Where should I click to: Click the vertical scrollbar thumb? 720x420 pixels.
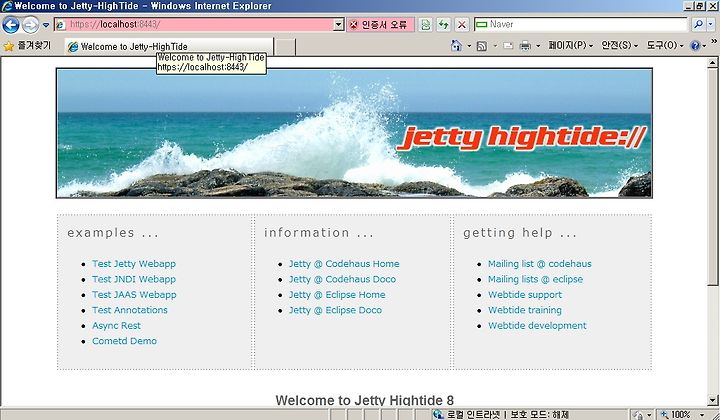click(713, 177)
